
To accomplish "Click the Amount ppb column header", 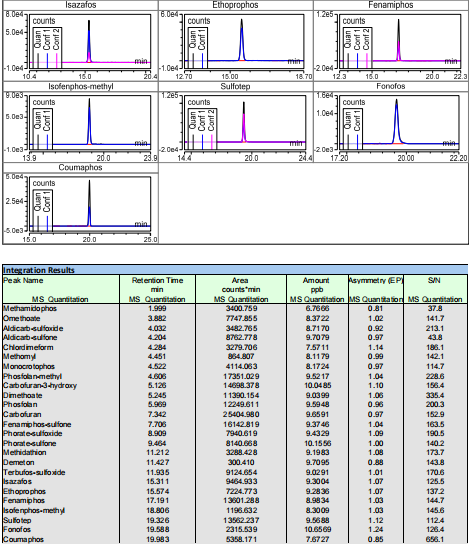I will click(x=317, y=289).
